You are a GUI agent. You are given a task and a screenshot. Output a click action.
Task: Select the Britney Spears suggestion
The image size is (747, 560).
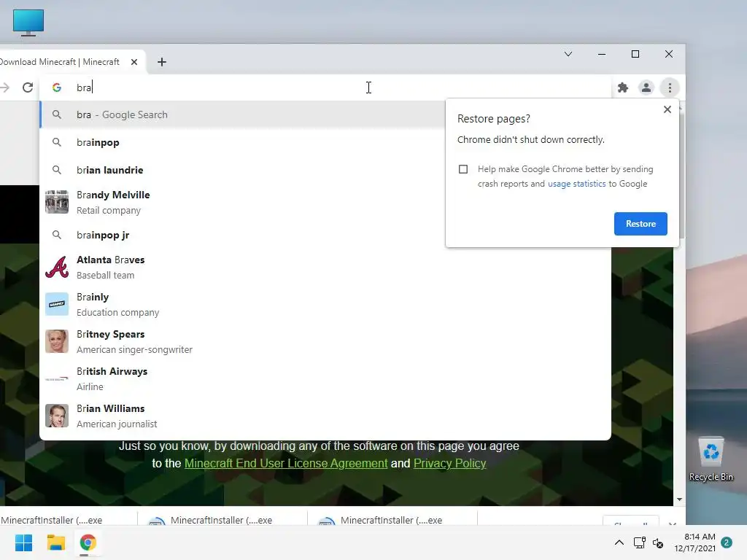pyautogui.click(x=325, y=342)
